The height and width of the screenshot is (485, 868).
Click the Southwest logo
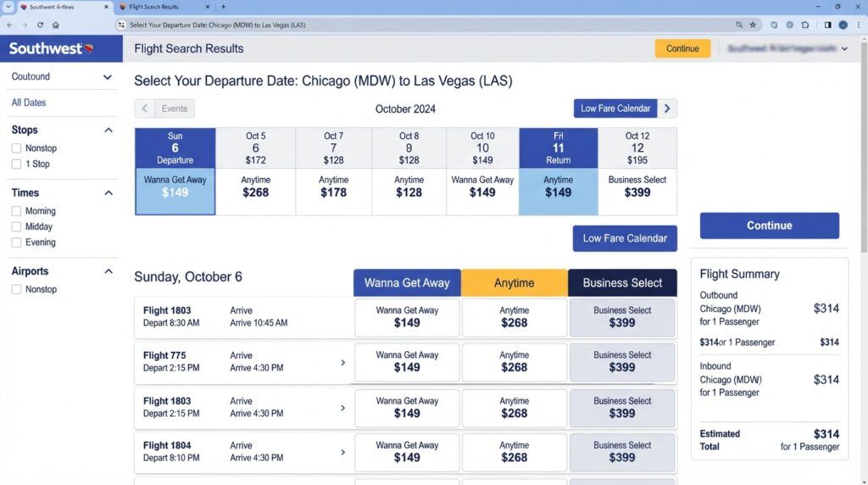point(51,48)
